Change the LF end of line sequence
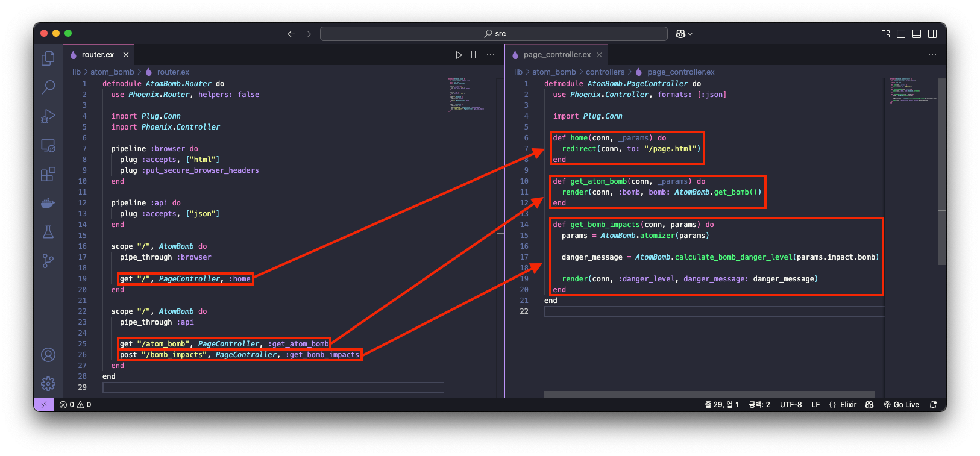Viewport: 980px width, 456px height. click(815, 405)
